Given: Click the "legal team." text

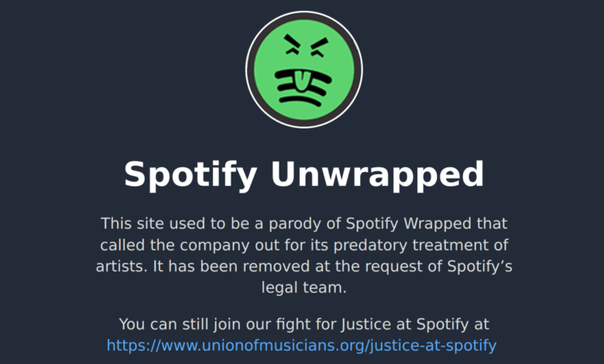Looking at the screenshot, I should tap(304, 287).
